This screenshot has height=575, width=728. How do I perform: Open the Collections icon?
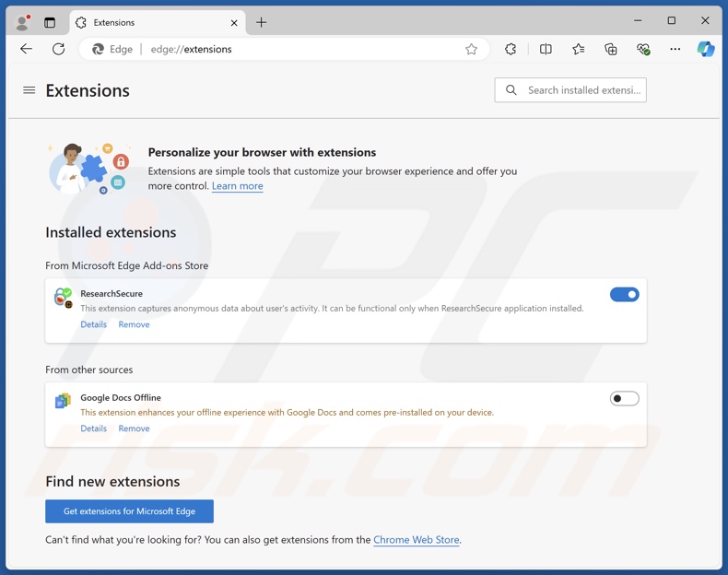point(611,49)
